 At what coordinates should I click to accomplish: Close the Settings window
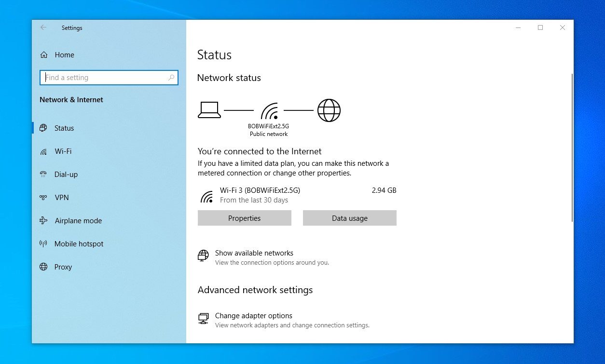563,28
